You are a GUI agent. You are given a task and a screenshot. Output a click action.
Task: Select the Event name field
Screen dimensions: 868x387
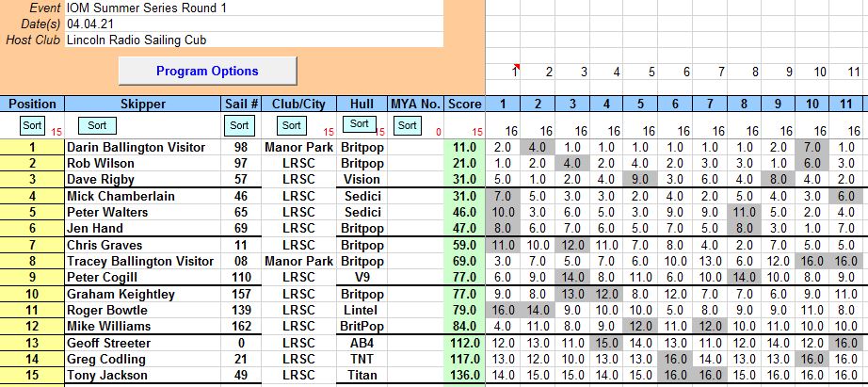point(253,8)
